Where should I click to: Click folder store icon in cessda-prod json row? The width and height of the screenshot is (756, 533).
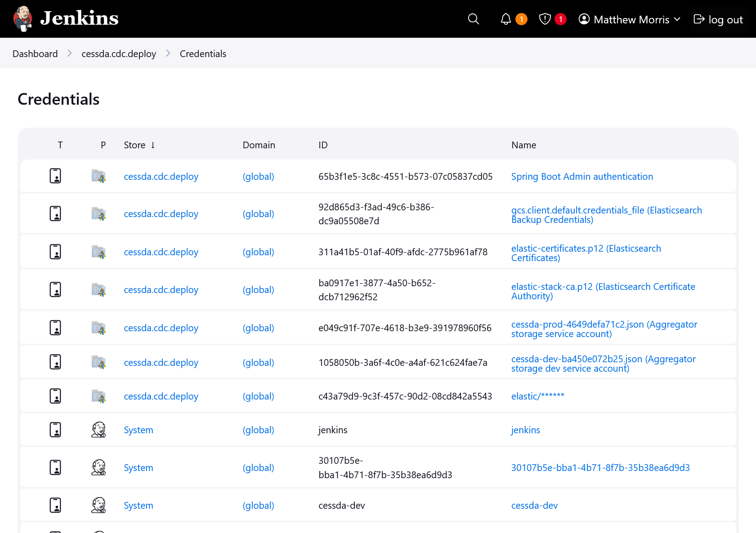pyautogui.click(x=98, y=328)
